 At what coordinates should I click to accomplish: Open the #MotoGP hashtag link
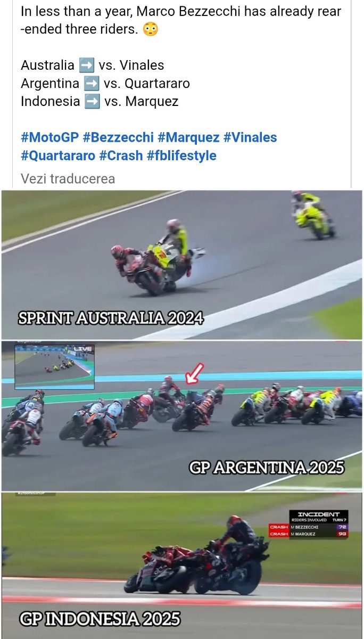(50, 137)
